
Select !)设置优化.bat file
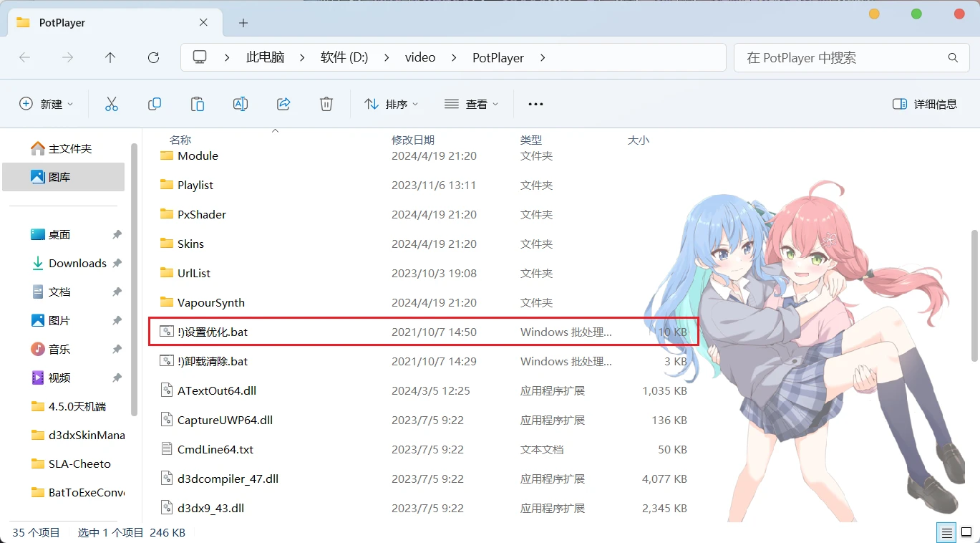(x=422, y=332)
